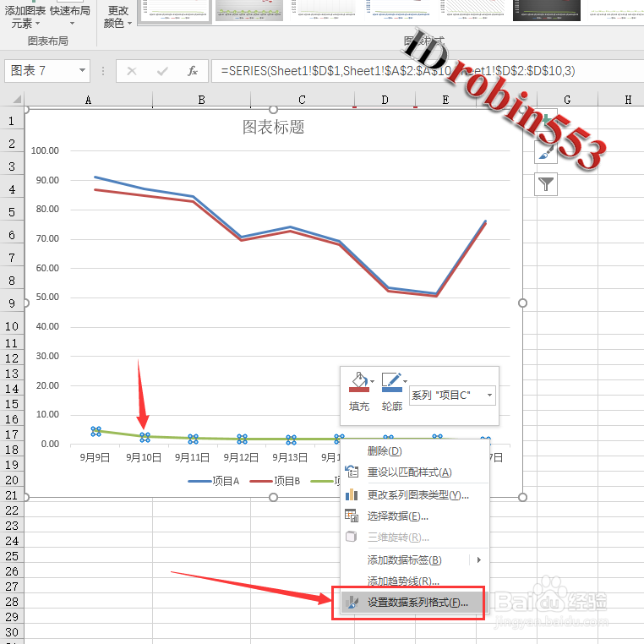The height and width of the screenshot is (644, 644).
Task: Open the Add Chart Element menu
Action: click(25, 15)
